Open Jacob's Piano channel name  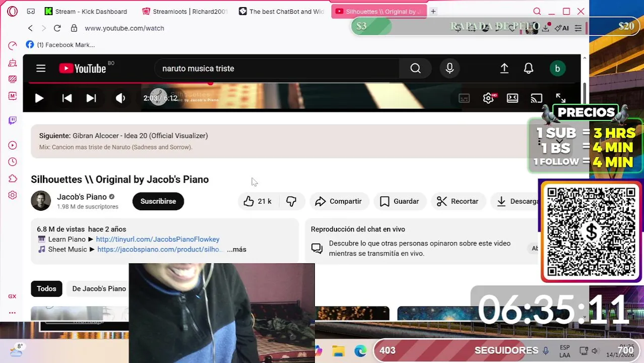point(82,197)
